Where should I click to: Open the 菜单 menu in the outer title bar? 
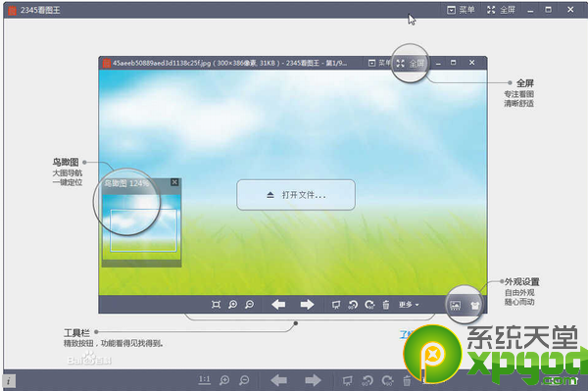coord(462,10)
